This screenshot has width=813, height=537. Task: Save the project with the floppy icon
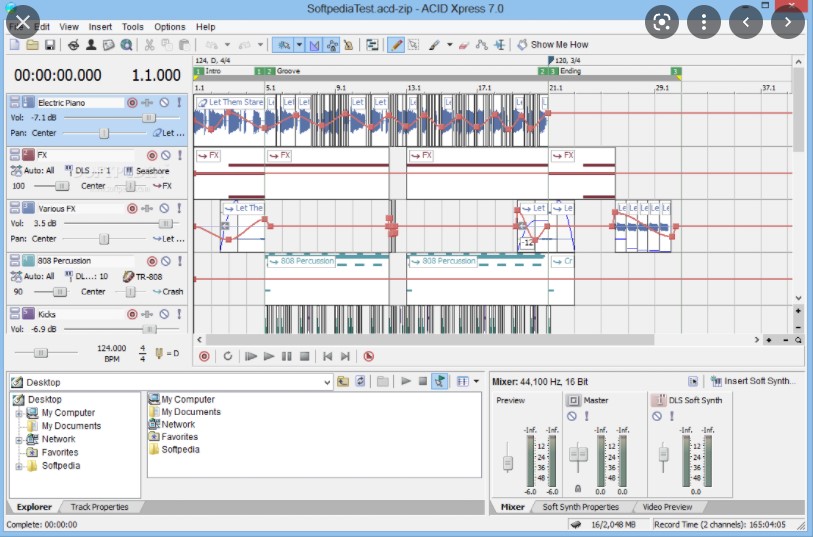coord(50,45)
